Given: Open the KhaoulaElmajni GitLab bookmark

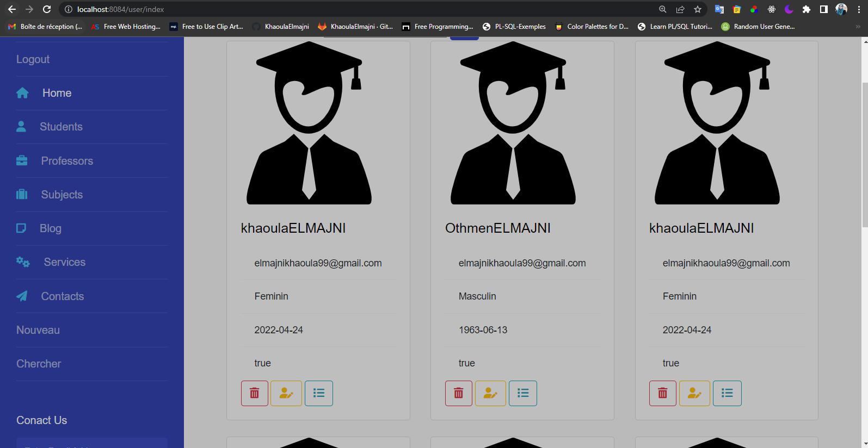Looking at the screenshot, I should coord(355,27).
